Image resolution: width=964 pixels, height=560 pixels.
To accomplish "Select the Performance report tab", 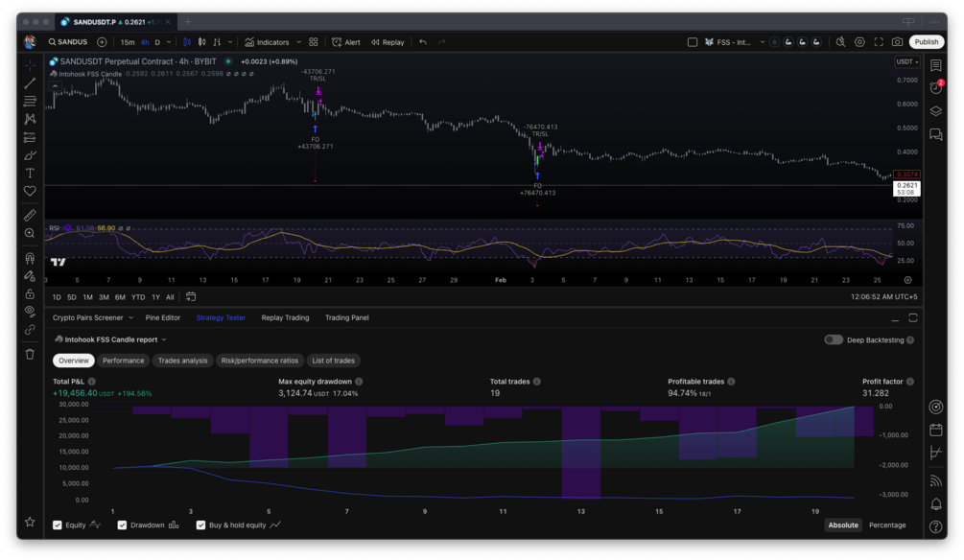I will [123, 361].
